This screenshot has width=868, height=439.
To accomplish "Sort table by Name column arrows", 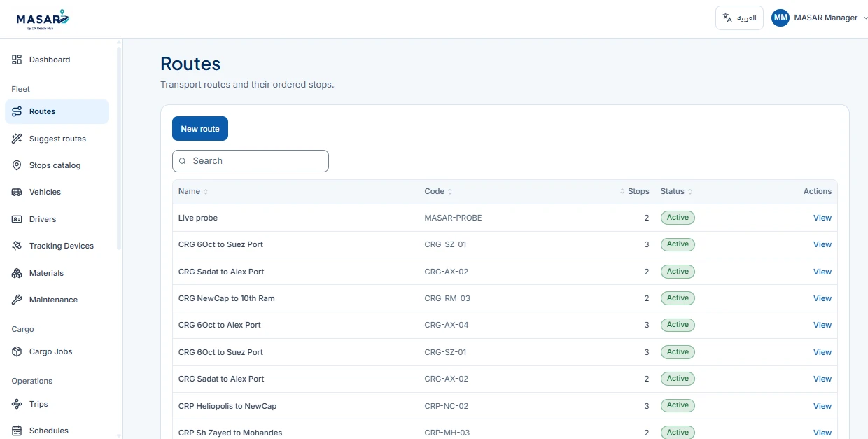I will pyautogui.click(x=206, y=192).
